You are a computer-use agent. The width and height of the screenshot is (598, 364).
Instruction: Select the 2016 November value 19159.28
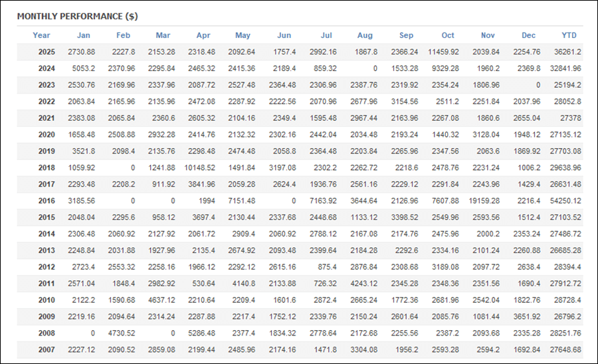[486, 201]
